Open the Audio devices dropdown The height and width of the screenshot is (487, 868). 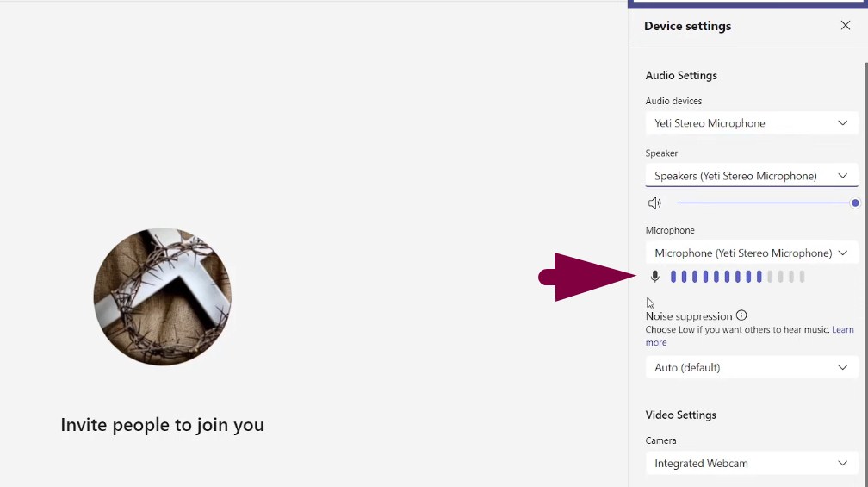click(751, 123)
